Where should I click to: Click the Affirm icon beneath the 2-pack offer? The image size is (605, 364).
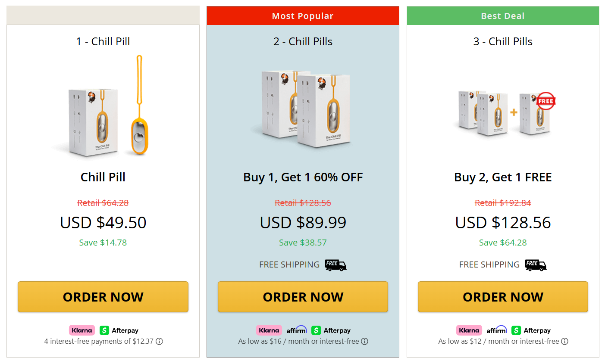297,330
